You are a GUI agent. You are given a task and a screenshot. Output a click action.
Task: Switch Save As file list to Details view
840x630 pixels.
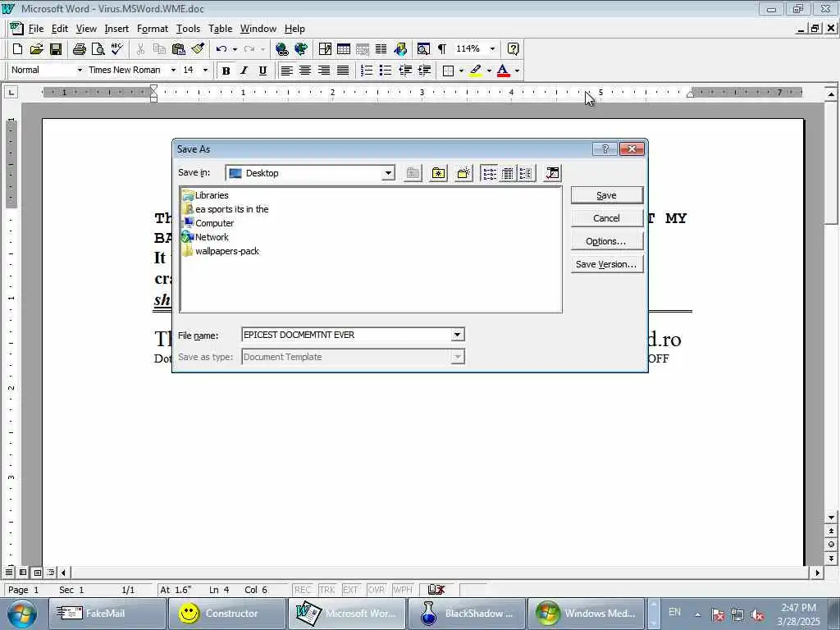coord(507,173)
